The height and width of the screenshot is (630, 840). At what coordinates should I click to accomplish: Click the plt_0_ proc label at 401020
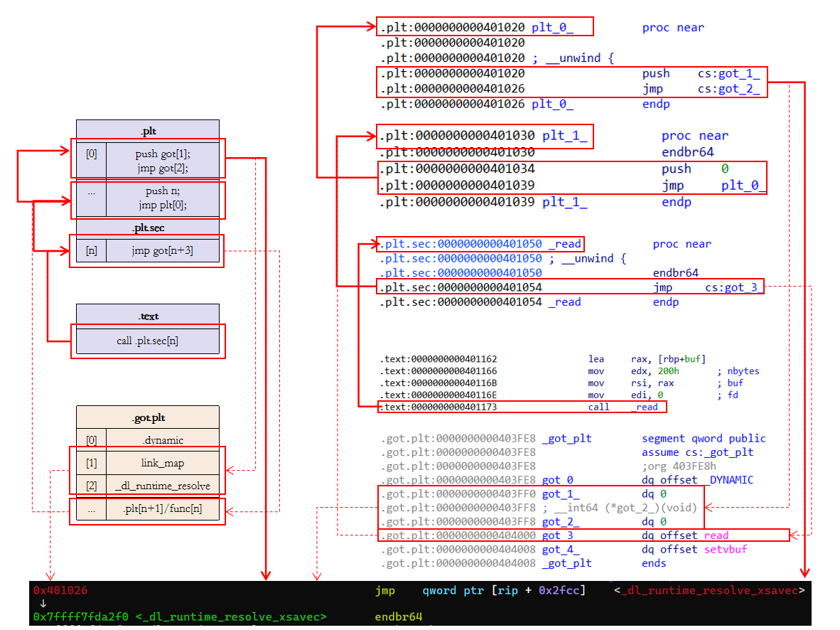tap(551, 28)
